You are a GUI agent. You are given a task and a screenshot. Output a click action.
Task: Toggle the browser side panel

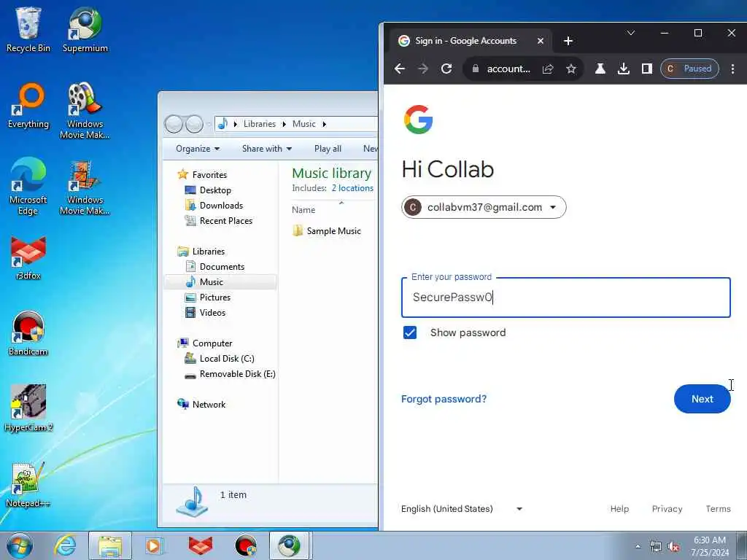tap(646, 69)
